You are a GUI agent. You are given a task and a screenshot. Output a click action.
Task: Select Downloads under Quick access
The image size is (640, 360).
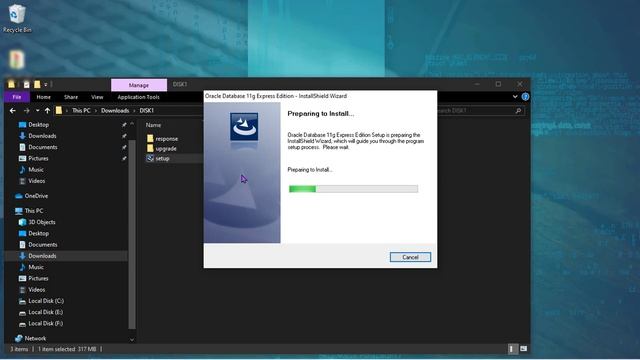(x=42, y=136)
